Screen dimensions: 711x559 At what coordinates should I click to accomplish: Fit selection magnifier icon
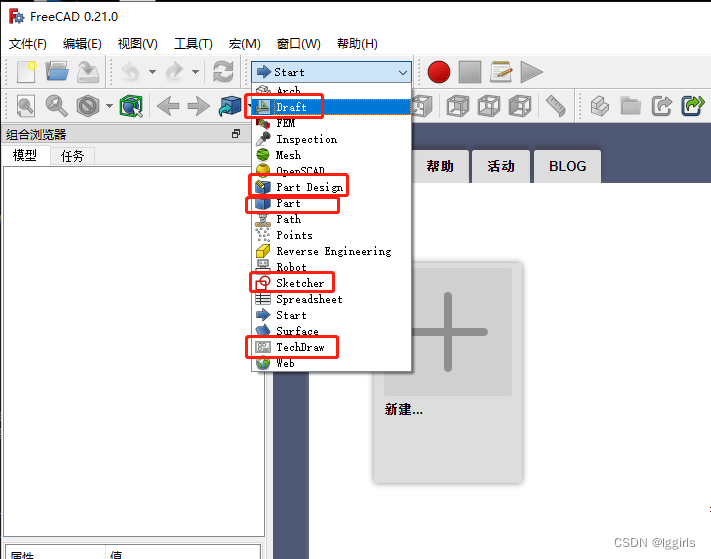coord(56,106)
